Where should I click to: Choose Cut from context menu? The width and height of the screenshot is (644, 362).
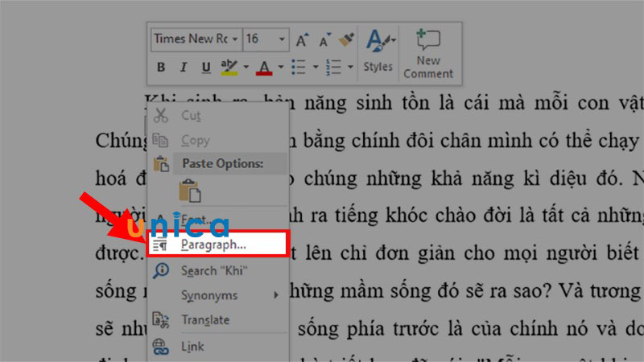pyautogui.click(x=217, y=116)
